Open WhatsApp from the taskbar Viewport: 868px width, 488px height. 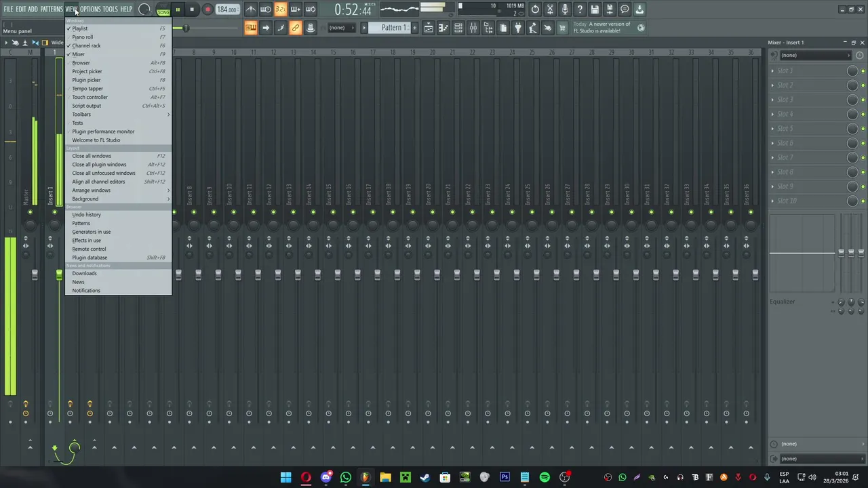[346, 477]
